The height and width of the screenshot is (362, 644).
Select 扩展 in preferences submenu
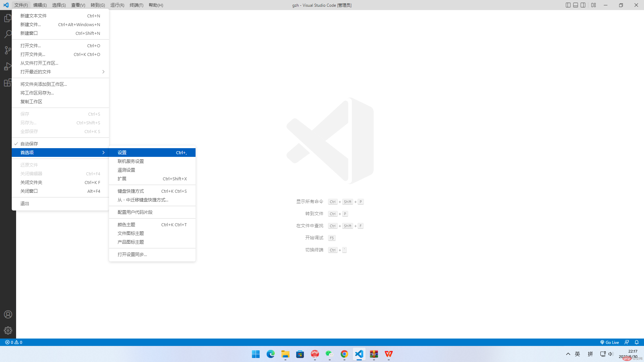tap(152, 179)
